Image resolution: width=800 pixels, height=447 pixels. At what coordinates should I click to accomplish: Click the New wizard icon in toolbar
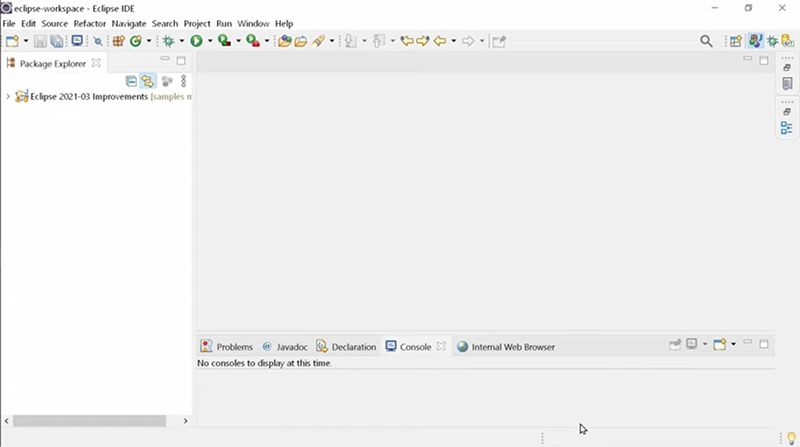[x=12, y=41]
